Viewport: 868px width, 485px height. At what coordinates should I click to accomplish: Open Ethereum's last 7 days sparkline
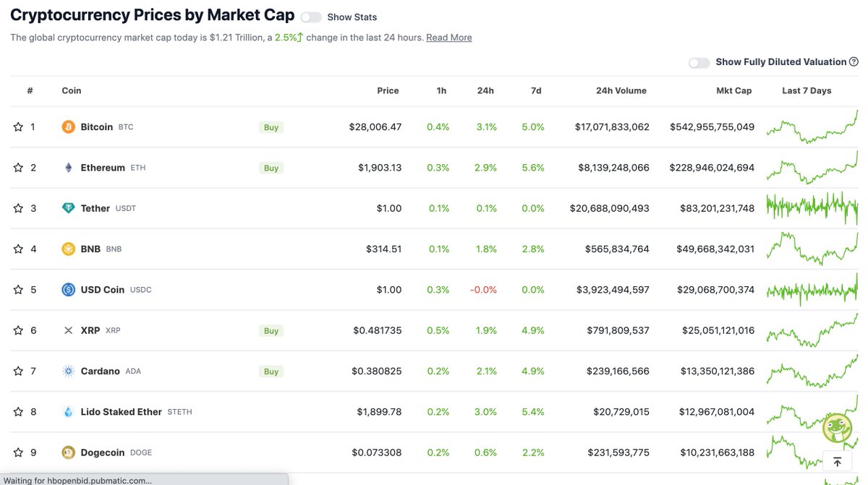tap(812, 168)
